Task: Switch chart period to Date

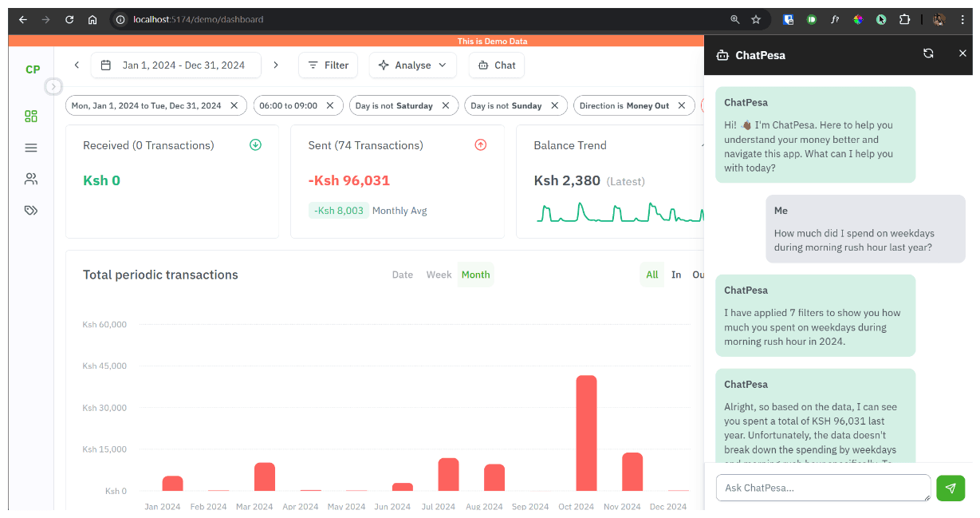Action: 403,275
